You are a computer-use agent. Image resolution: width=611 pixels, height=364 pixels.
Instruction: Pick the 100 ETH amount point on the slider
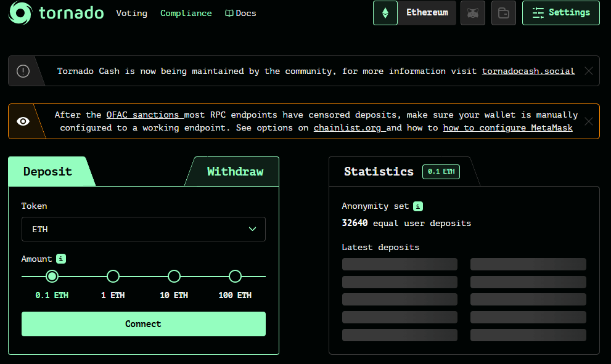235,276
